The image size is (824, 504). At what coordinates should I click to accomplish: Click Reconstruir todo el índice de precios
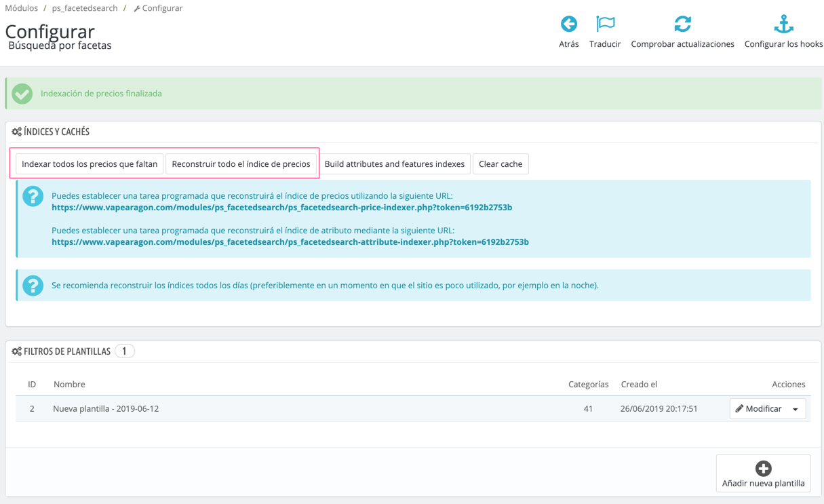click(241, 164)
